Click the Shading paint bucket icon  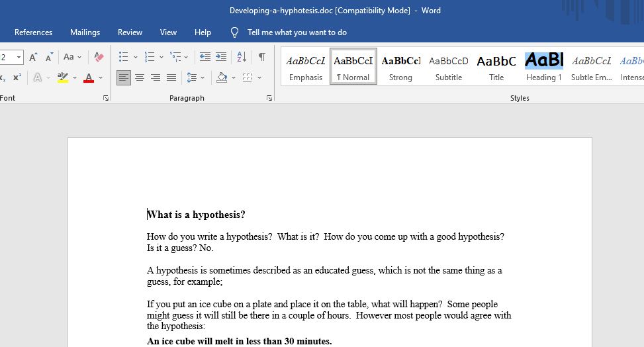click(x=222, y=77)
